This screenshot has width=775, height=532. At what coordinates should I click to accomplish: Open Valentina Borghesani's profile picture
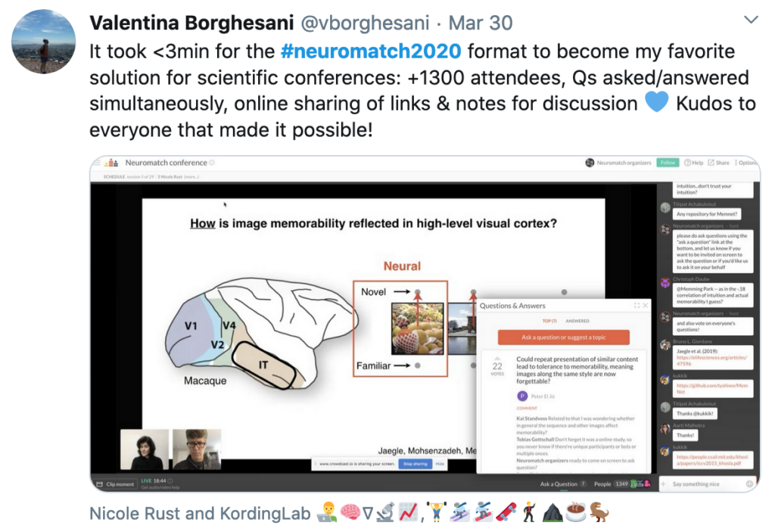[43, 42]
